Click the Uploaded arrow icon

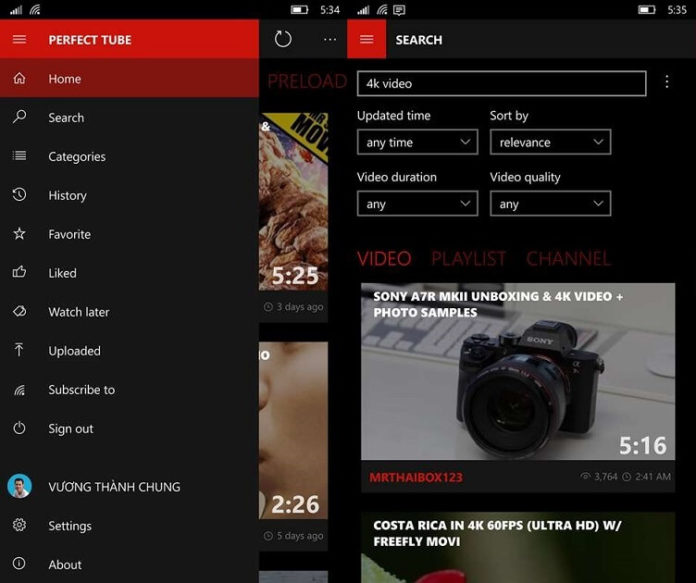tap(19, 350)
